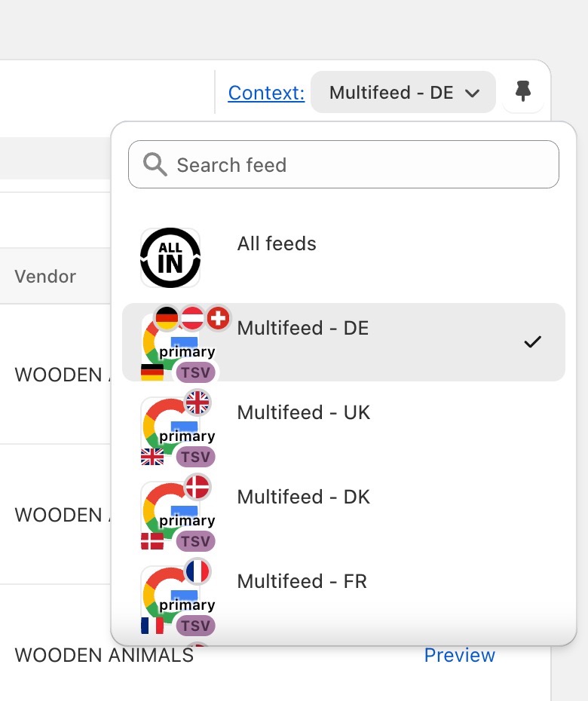Click the TSV badge on the UK feed

[x=195, y=457]
